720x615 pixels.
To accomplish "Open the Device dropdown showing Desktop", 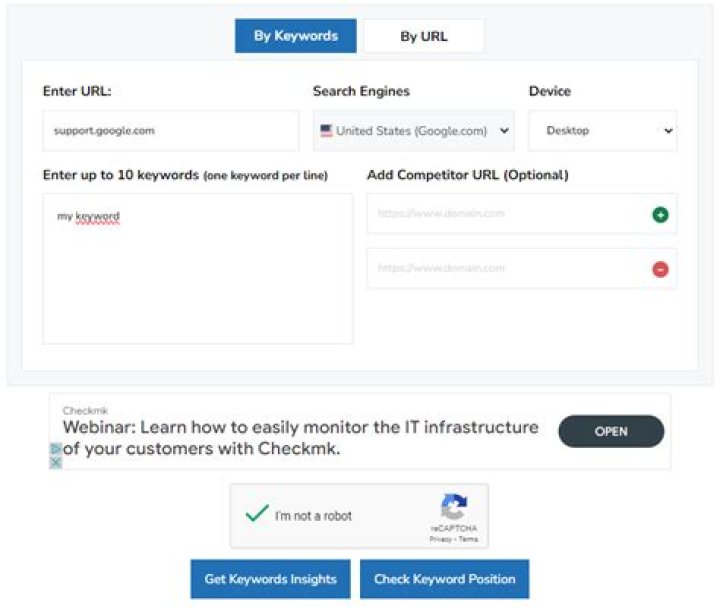I will tap(602, 131).
